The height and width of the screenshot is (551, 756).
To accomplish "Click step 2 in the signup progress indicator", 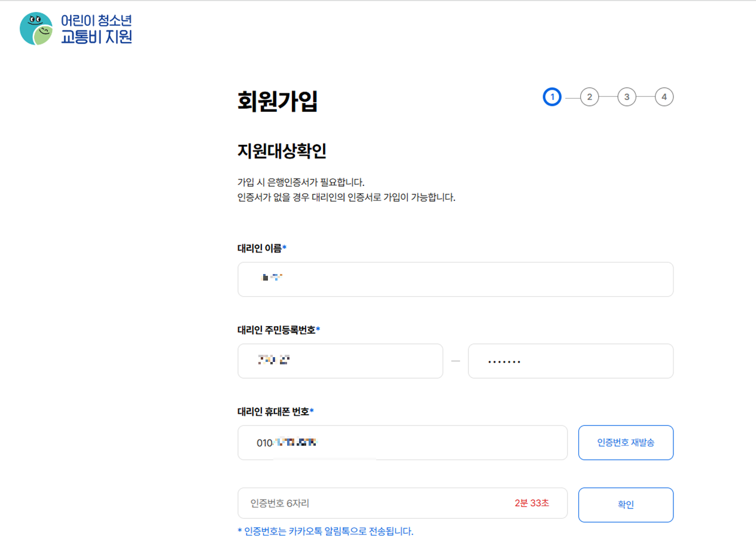I will click(x=590, y=96).
